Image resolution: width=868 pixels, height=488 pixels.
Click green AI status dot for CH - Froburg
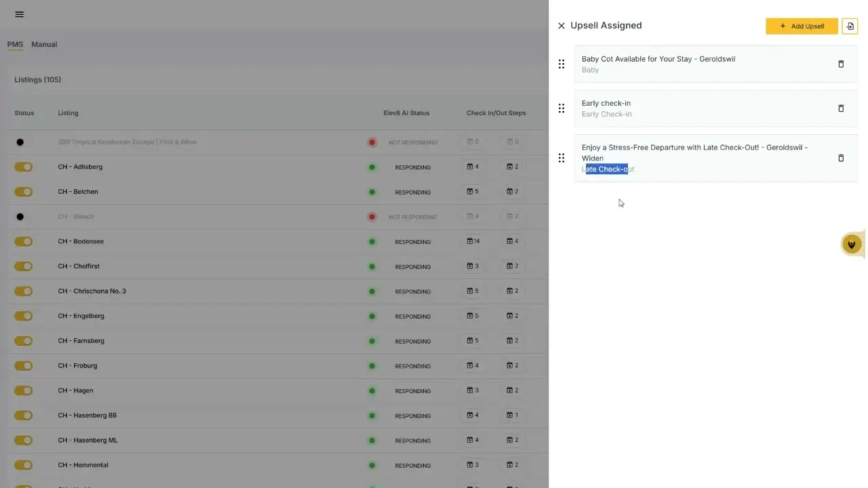[x=372, y=366]
